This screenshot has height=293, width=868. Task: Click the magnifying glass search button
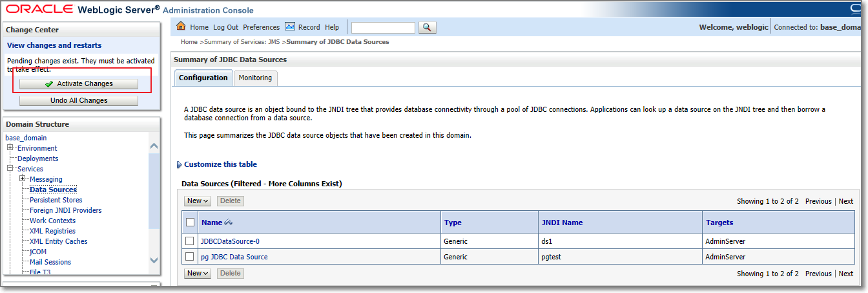click(x=428, y=27)
